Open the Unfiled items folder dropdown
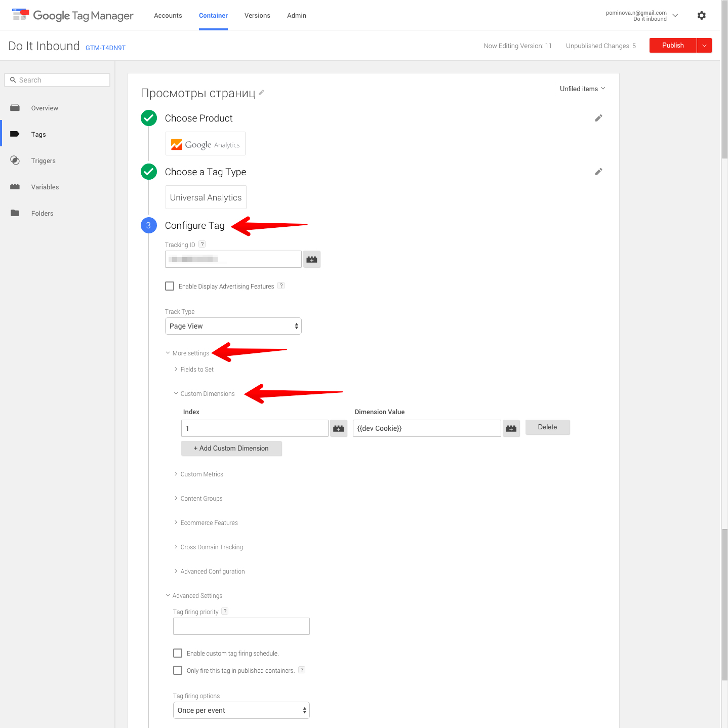Viewport: 728px width, 728px height. pos(582,89)
